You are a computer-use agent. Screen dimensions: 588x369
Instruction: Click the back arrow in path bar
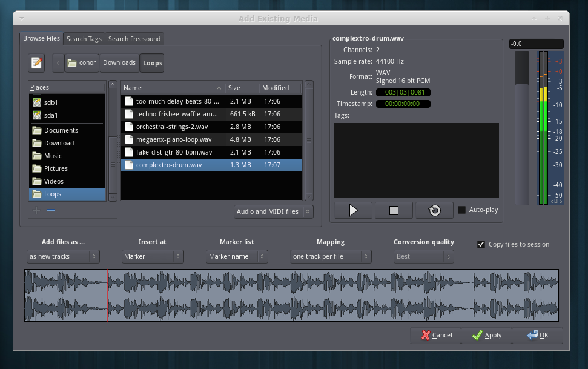click(58, 62)
